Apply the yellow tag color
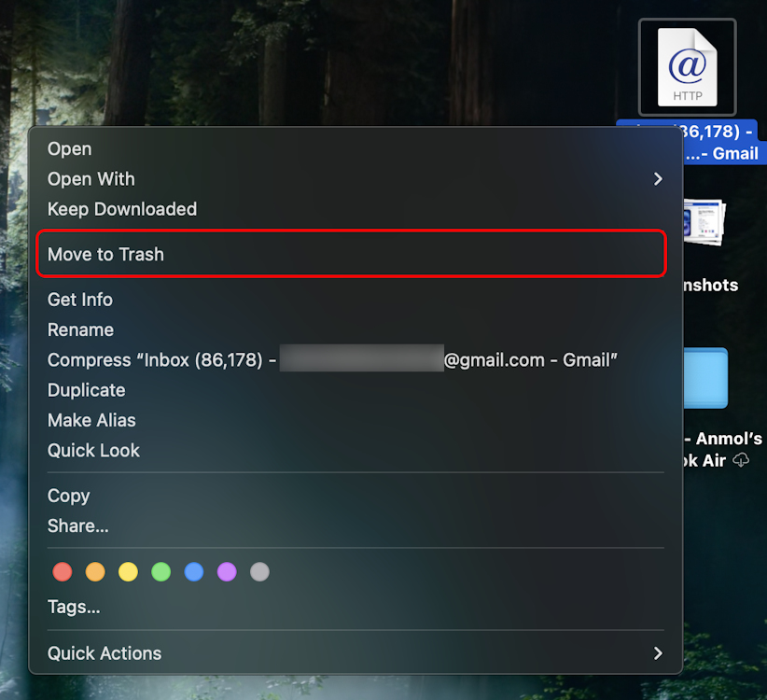Viewport: 767px width, 700px height. (128, 572)
